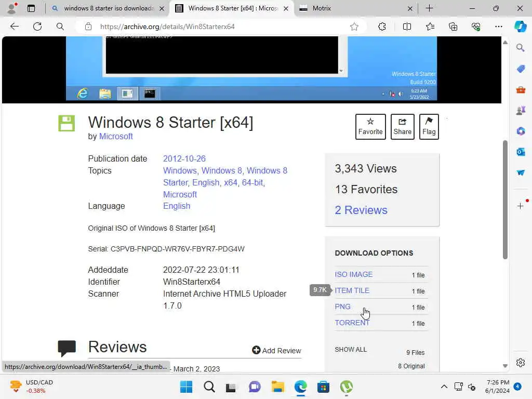
Task: Open Microsoft Store from taskbar
Action: point(323,387)
